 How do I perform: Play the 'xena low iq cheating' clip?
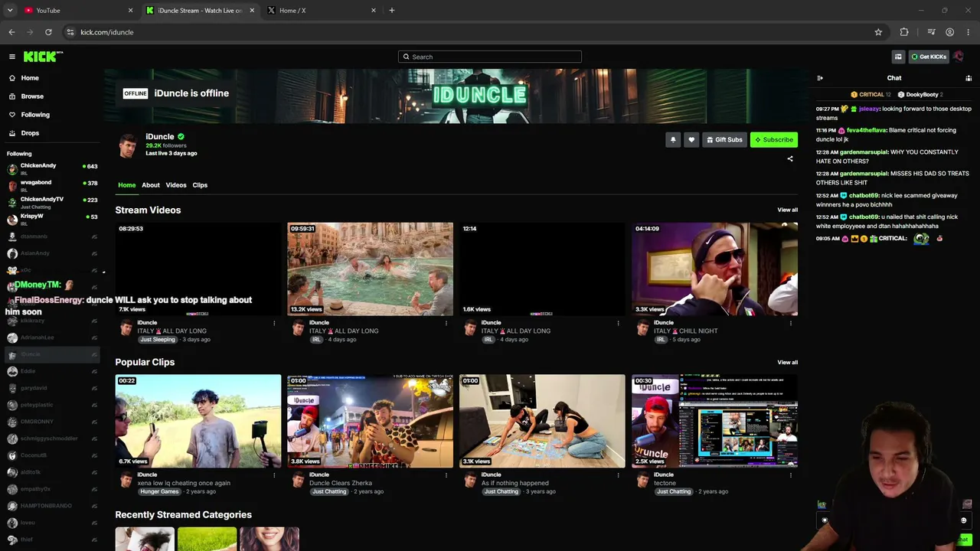coord(198,421)
